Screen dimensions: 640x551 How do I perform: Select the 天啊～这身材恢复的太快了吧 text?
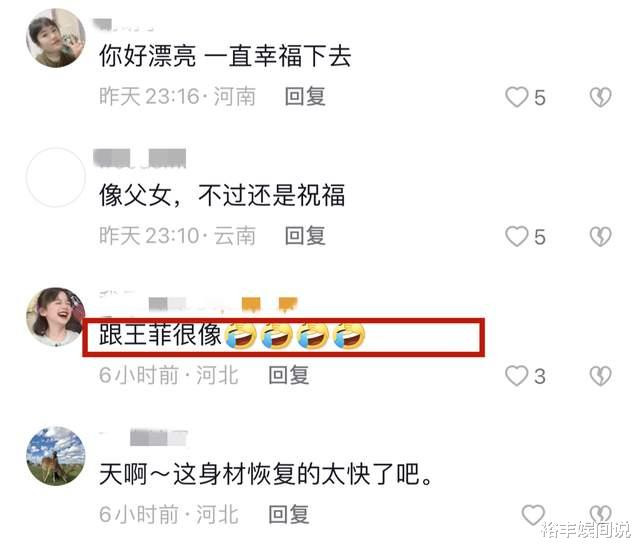pos(266,474)
